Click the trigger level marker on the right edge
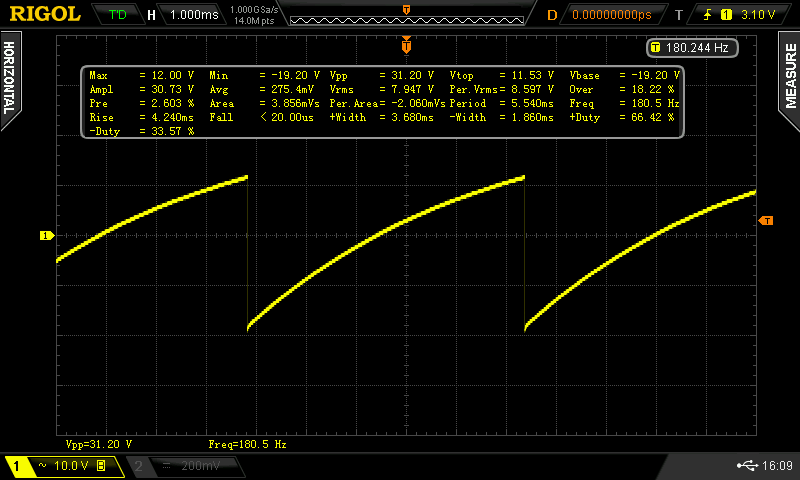This screenshot has width=800, height=480. coord(767,220)
